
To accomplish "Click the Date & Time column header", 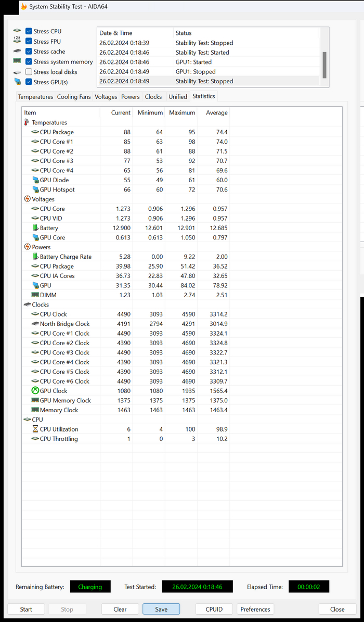I will pyautogui.click(x=135, y=33).
